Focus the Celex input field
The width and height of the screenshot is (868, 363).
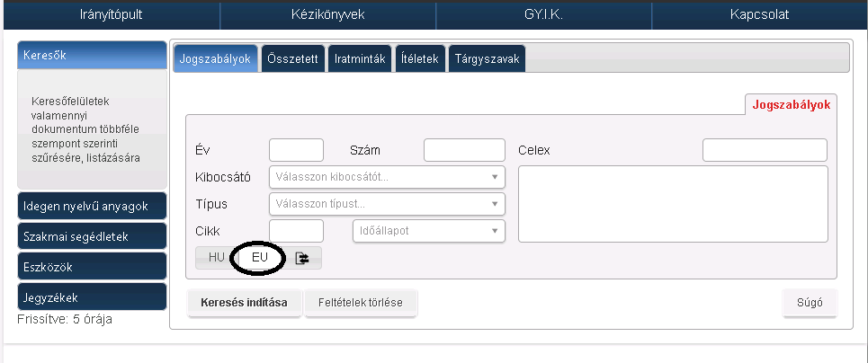[x=765, y=150]
